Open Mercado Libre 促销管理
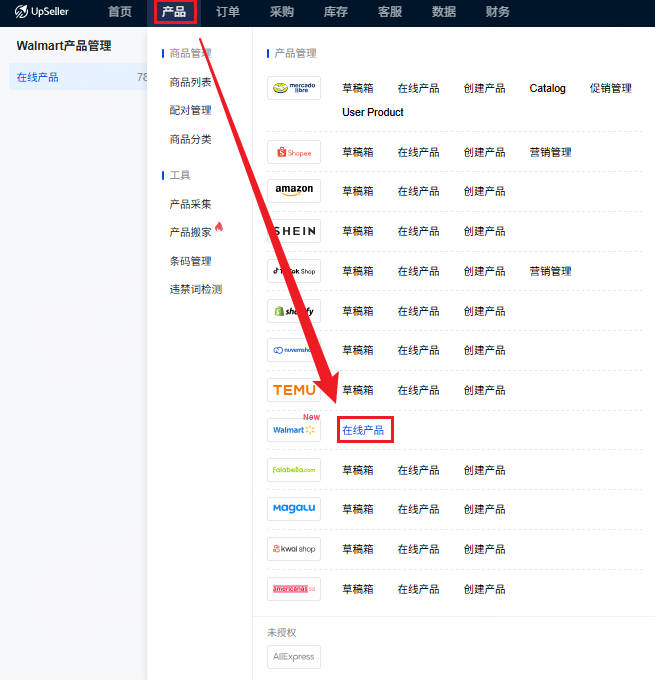 point(611,88)
